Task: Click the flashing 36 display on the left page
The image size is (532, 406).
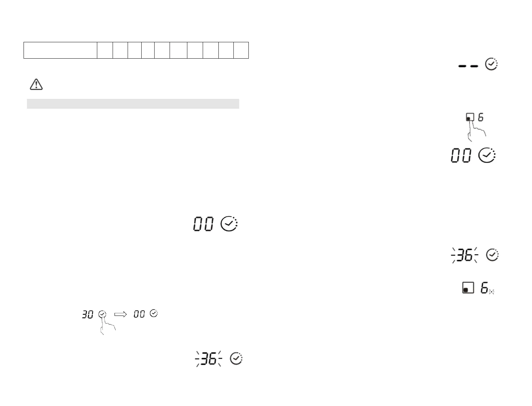Action: 208,359
